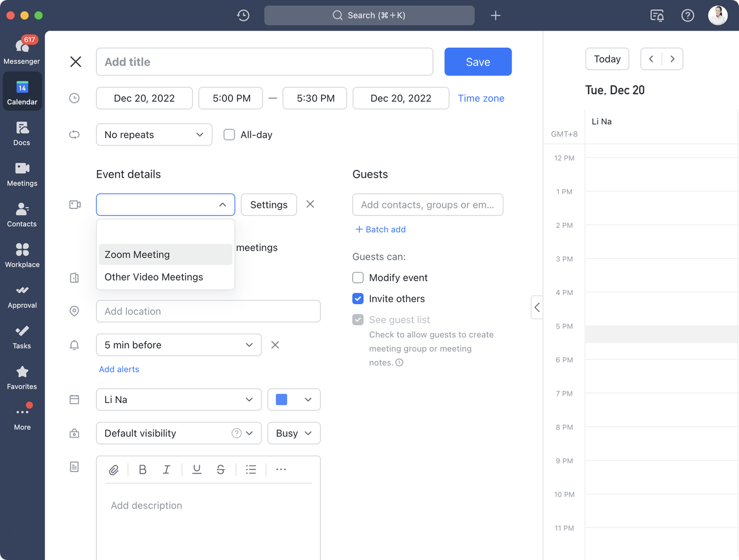This screenshot has width=739, height=560.
Task: Uncheck the Invite others checkbox
Action: 358,298
